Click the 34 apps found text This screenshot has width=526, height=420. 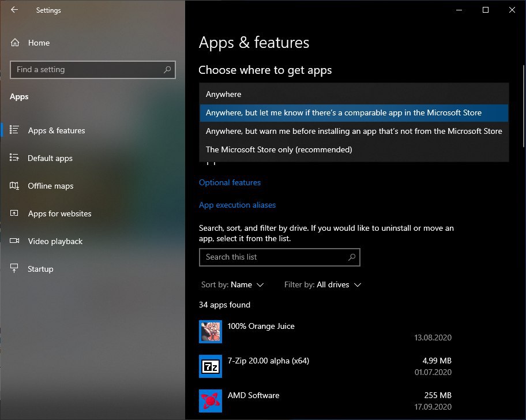tap(224, 305)
